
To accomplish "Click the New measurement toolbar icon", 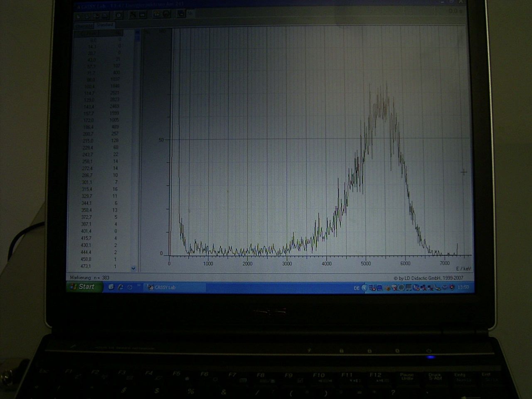I will point(79,16).
